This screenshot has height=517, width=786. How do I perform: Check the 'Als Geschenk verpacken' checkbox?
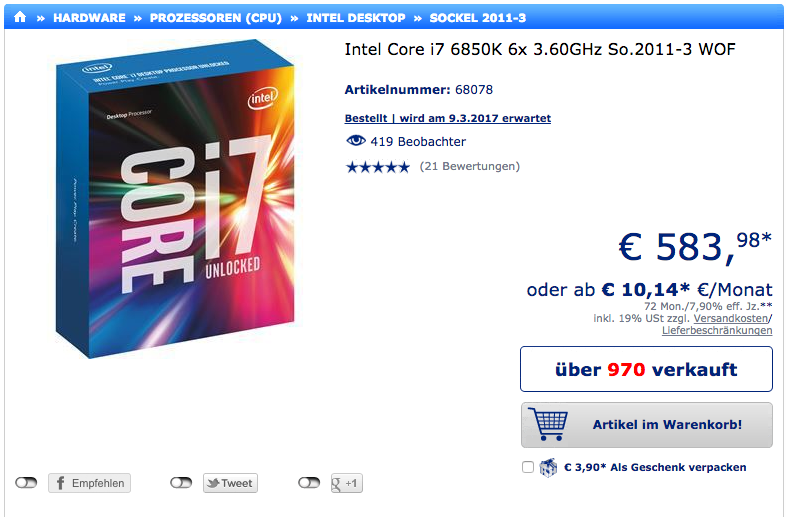point(528,467)
